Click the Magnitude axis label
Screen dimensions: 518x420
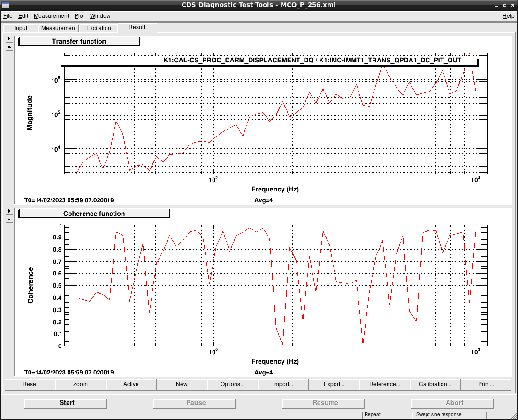click(x=30, y=113)
